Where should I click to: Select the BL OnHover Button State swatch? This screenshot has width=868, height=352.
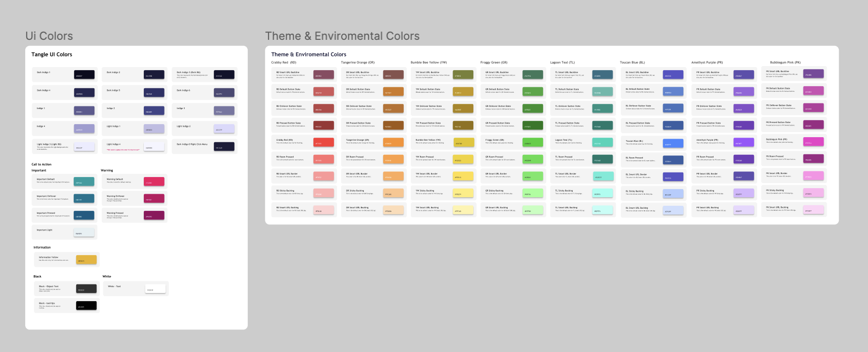tap(673, 108)
